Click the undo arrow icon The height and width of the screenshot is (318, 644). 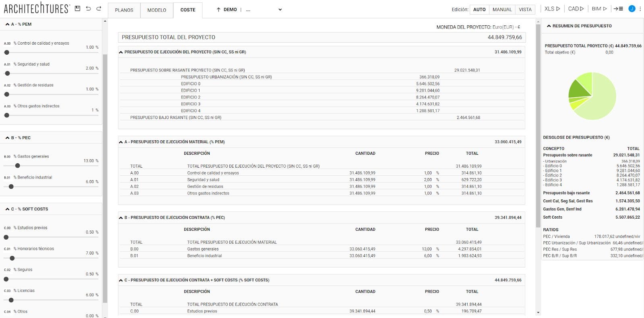88,8
